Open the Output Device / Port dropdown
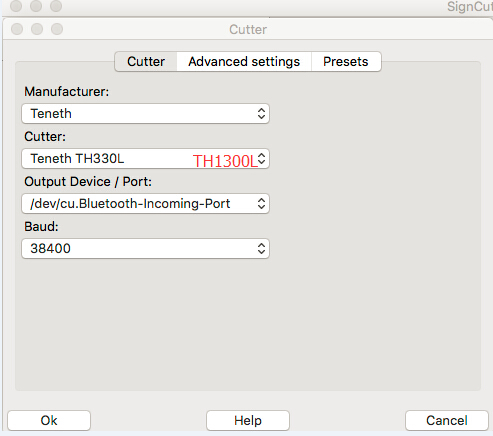The height and width of the screenshot is (436, 493). 145,204
